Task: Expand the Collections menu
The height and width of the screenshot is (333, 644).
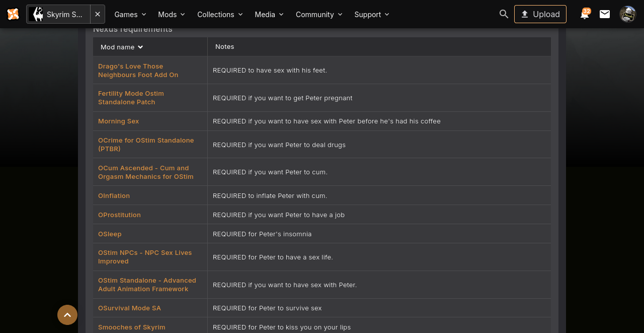Action: [220, 14]
